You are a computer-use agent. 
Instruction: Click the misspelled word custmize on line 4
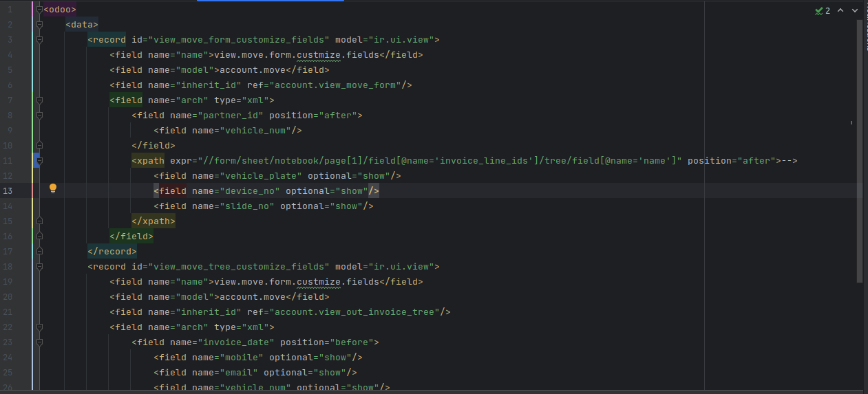click(x=318, y=55)
